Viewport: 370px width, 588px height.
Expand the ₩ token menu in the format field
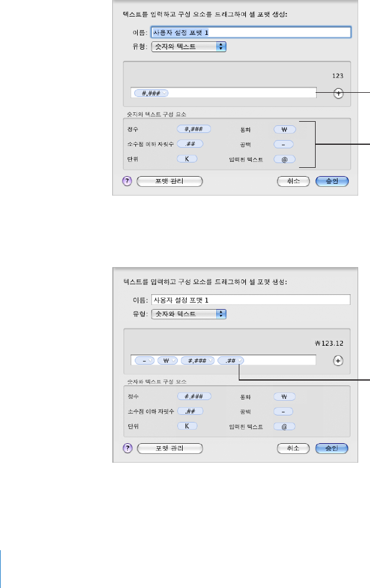(x=174, y=360)
